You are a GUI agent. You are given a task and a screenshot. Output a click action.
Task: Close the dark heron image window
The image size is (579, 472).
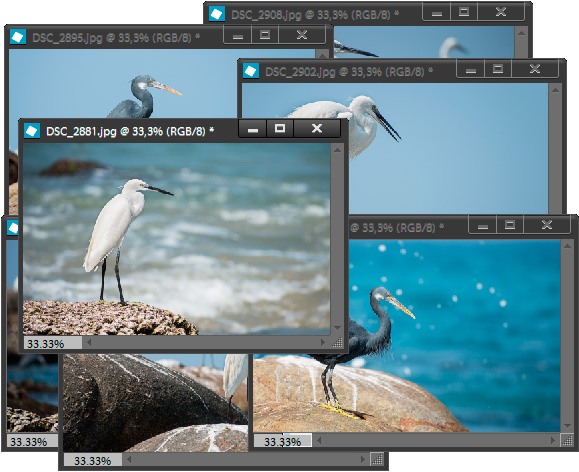[x=547, y=225]
